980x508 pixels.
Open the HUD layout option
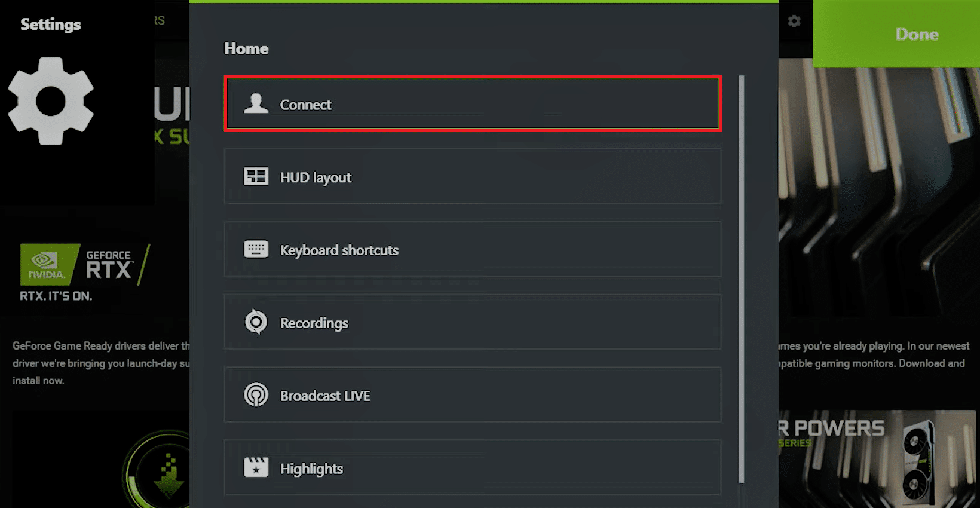[x=472, y=177]
